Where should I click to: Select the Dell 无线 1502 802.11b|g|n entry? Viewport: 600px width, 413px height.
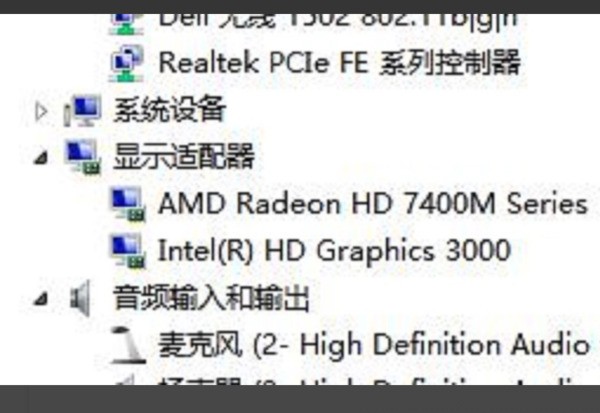[338, 22]
